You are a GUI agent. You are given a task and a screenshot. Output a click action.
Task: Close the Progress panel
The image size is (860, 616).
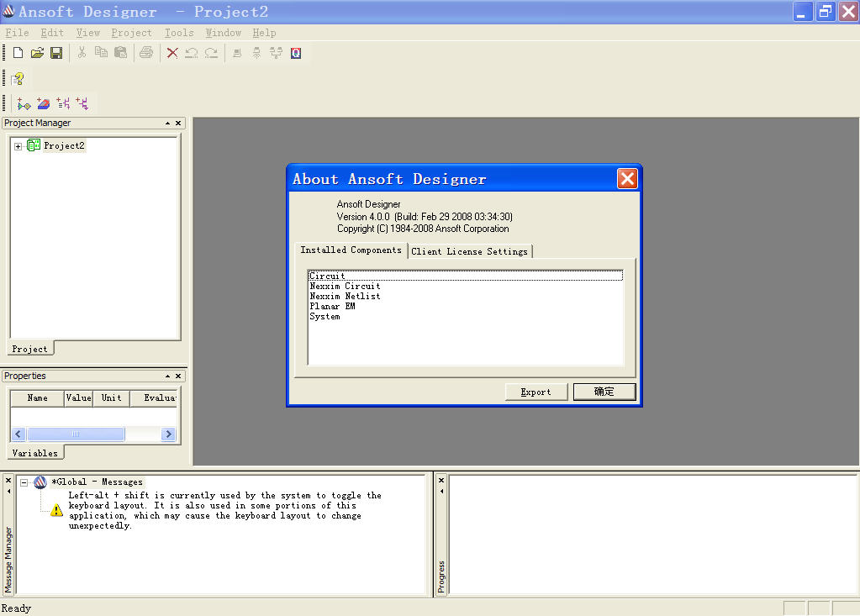tap(441, 480)
